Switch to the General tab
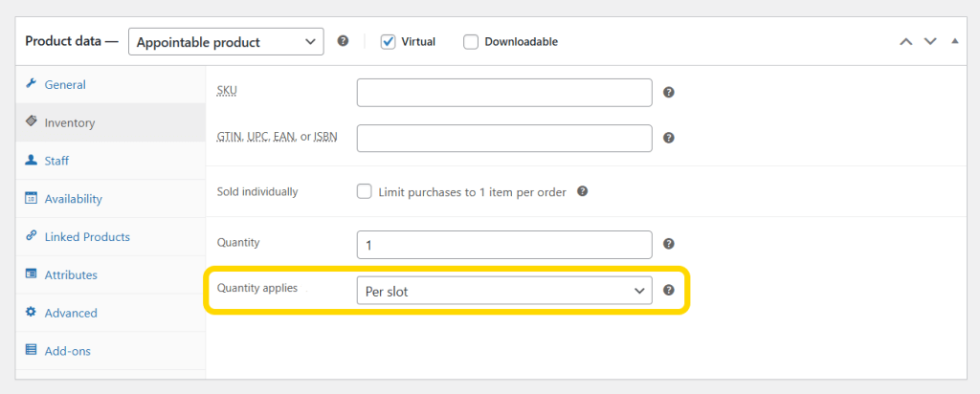 [65, 85]
